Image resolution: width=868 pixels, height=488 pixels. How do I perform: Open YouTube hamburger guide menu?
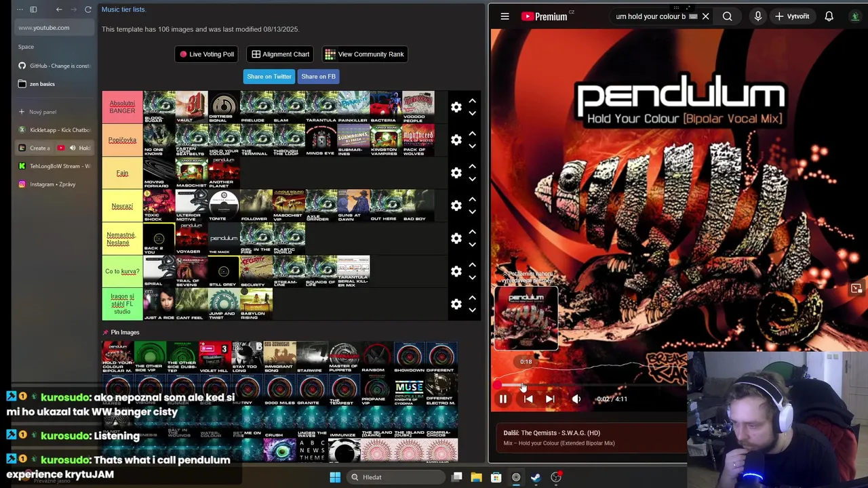click(x=505, y=16)
